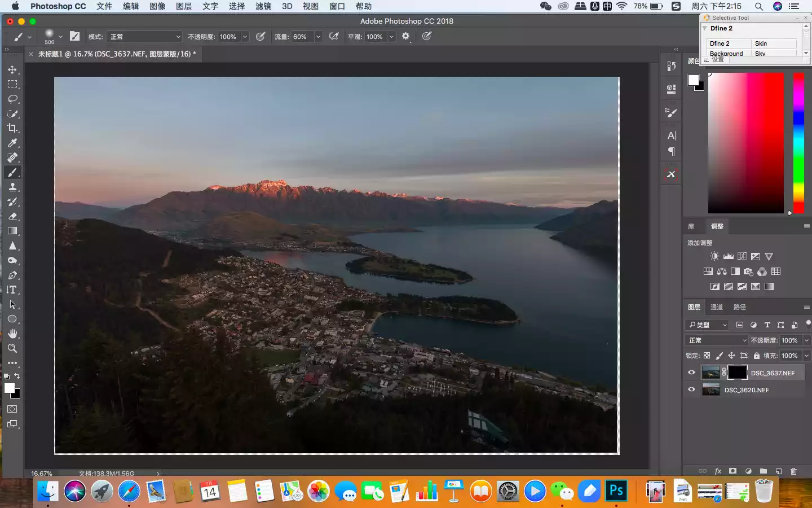Select the Move tool
The width and height of the screenshot is (812, 508).
point(12,69)
